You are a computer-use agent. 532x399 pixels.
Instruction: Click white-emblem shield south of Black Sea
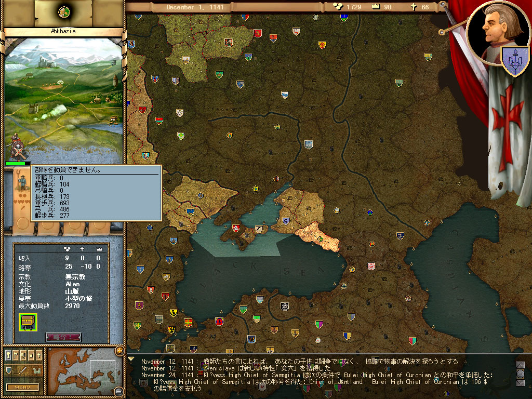(x=285, y=307)
